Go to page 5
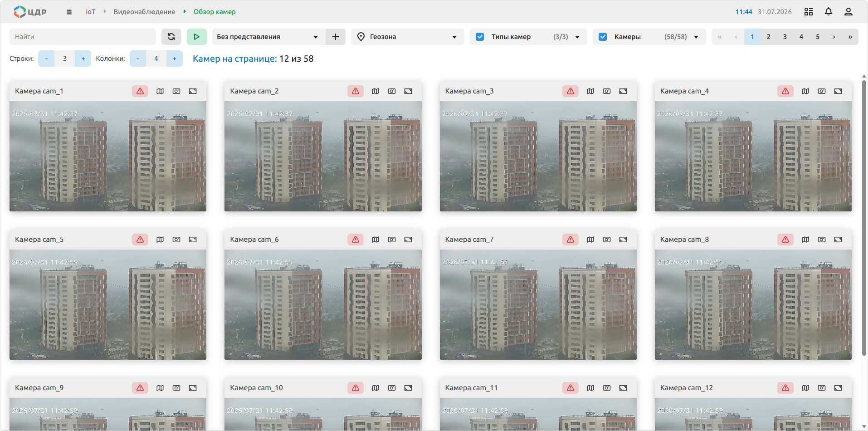 pyautogui.click(x=818, y=37)
